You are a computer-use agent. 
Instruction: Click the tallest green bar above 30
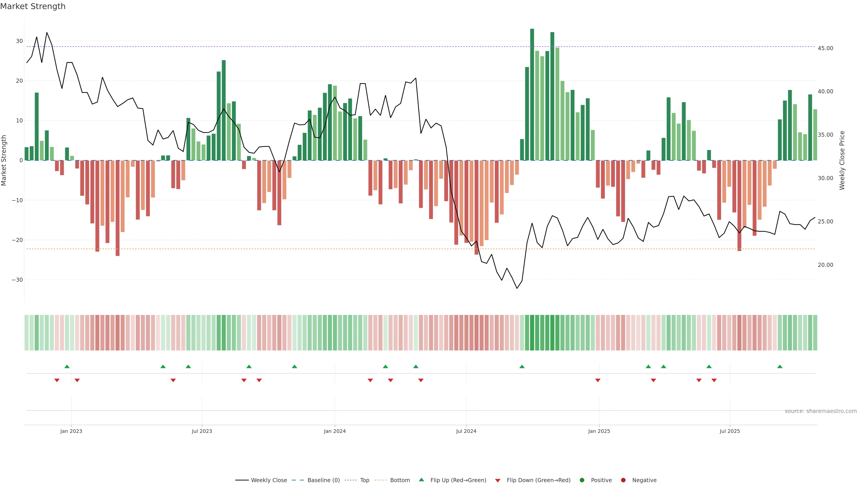[532, 94]
